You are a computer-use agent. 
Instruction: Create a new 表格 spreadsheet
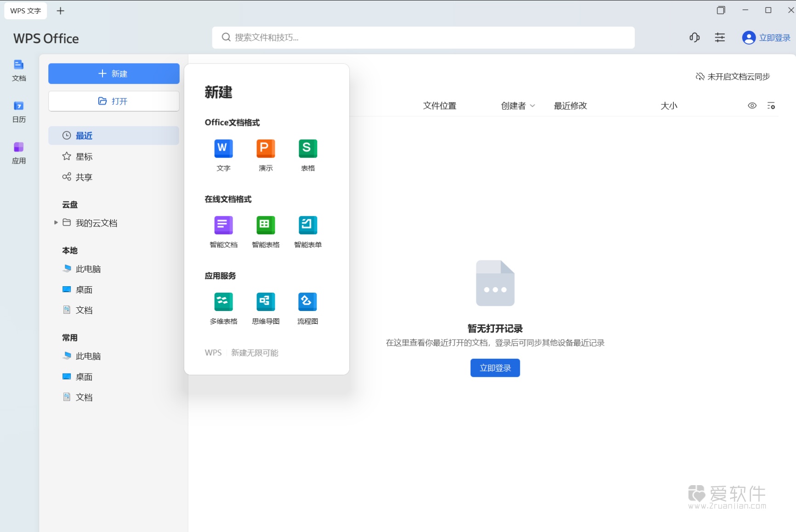(307, 155)
